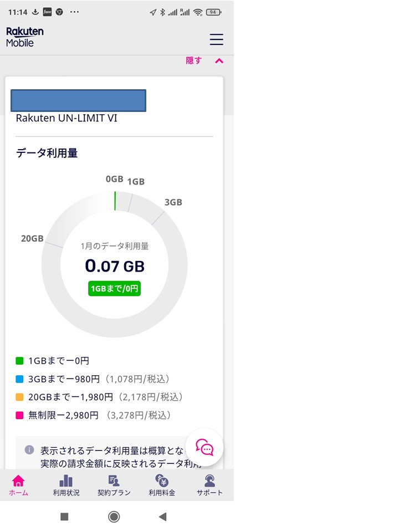Tap the battery indicator in status bar
The width and height of the screenshot is (399, 532).
coord(213,12)
